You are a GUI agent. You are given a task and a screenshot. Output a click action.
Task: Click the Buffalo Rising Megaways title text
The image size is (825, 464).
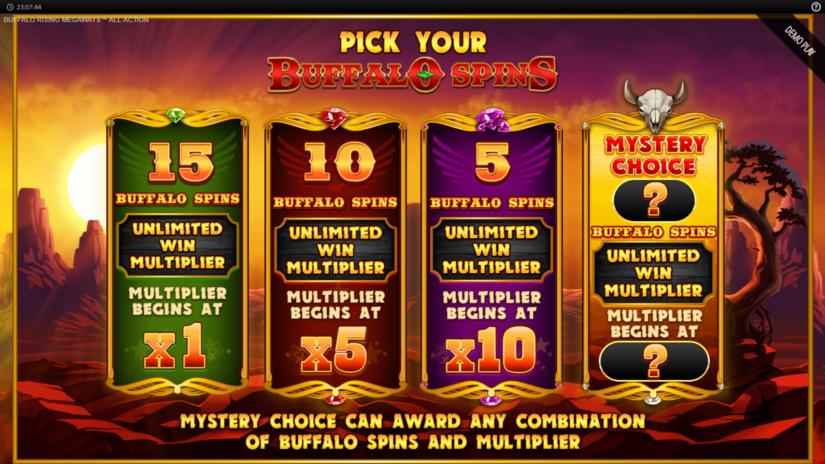click(x=76, y=20)
